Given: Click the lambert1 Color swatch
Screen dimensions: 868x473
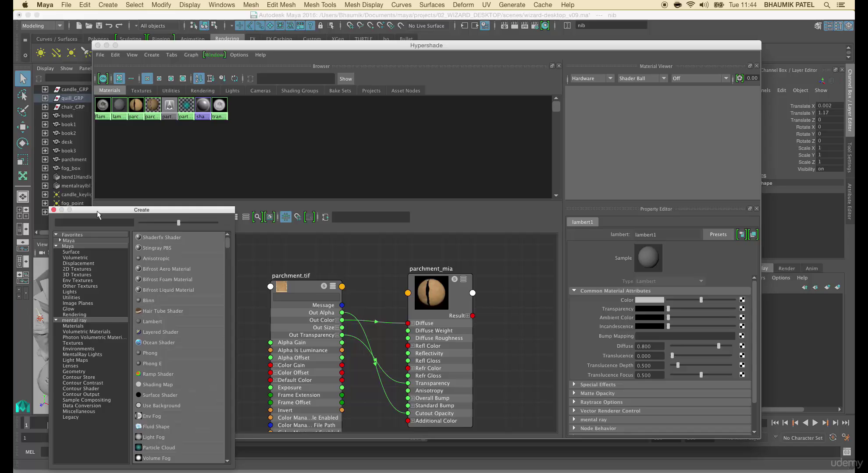Looking at the screenshot, I should (x=650, y=300).
